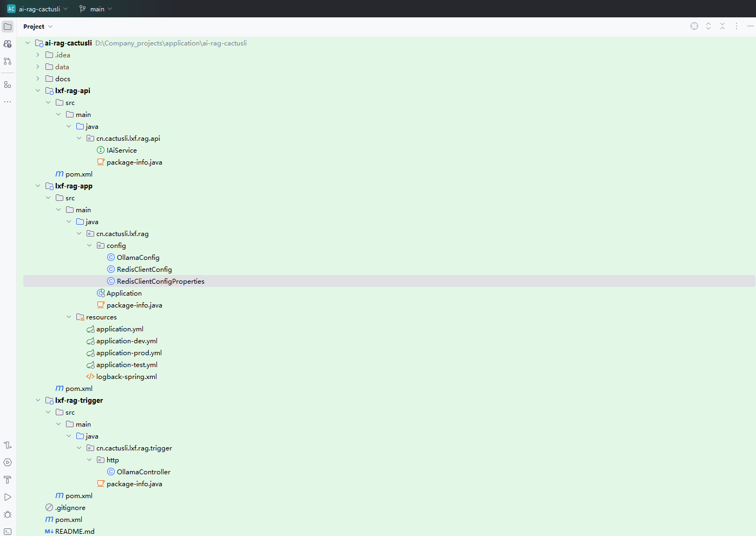The height and width of the screenshot is (536, 756).
Task: Collapse the ai-rag-cactusli root node
Action: 28,43
